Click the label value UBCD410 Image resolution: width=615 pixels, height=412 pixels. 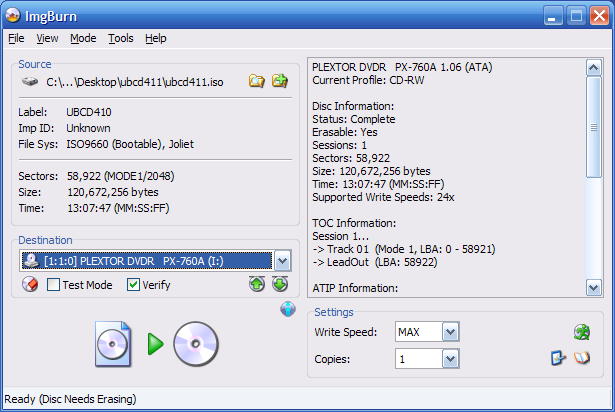pos(89,112)
